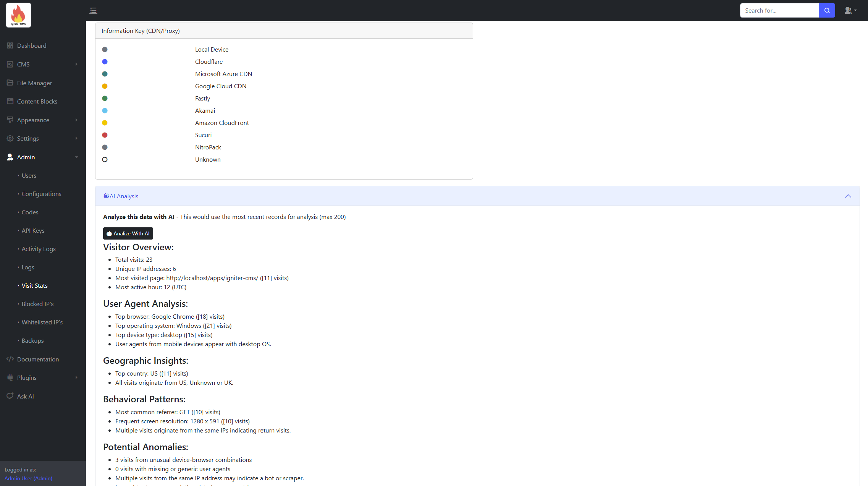Go to Blocked IP's page
This screenshot has height=486, width=868.
(37, 304)
